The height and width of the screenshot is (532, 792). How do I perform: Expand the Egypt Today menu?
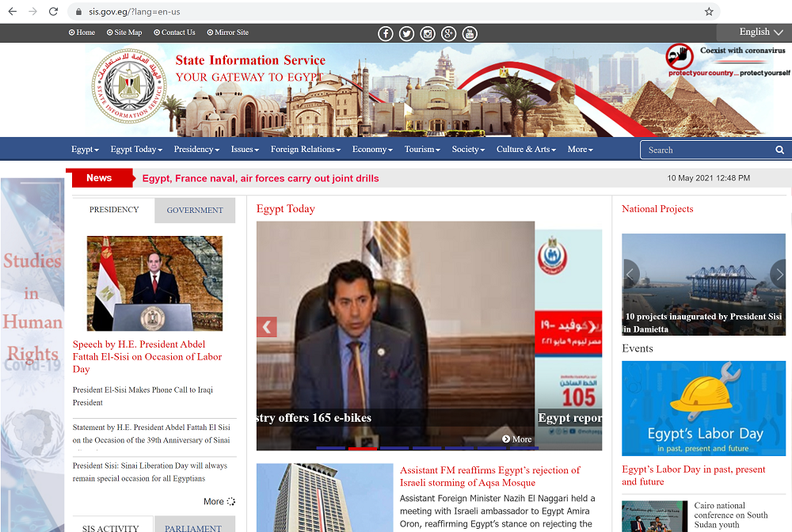[x=136, y=150]
